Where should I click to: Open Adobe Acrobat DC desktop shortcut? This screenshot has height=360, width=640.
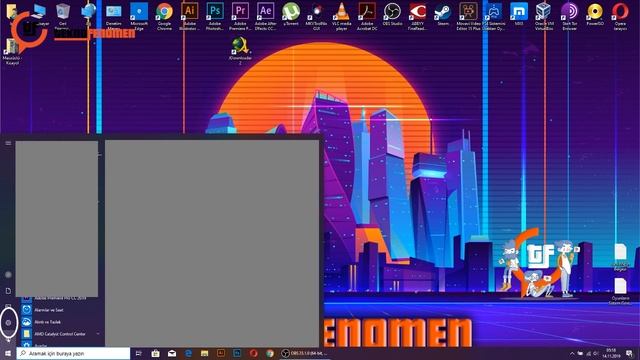click(367, 16)
